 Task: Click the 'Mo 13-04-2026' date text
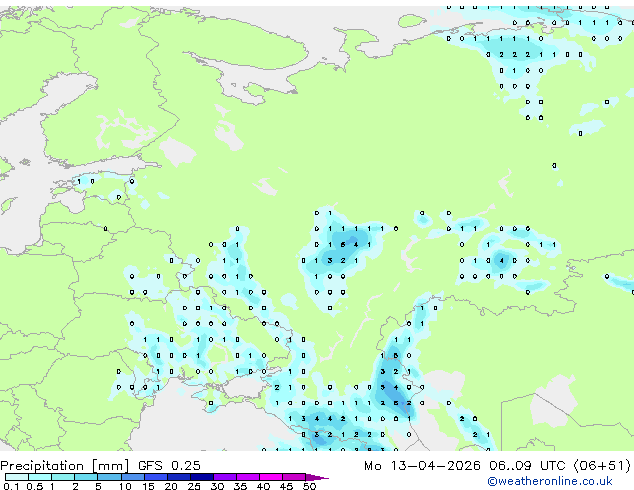point(422,466)
